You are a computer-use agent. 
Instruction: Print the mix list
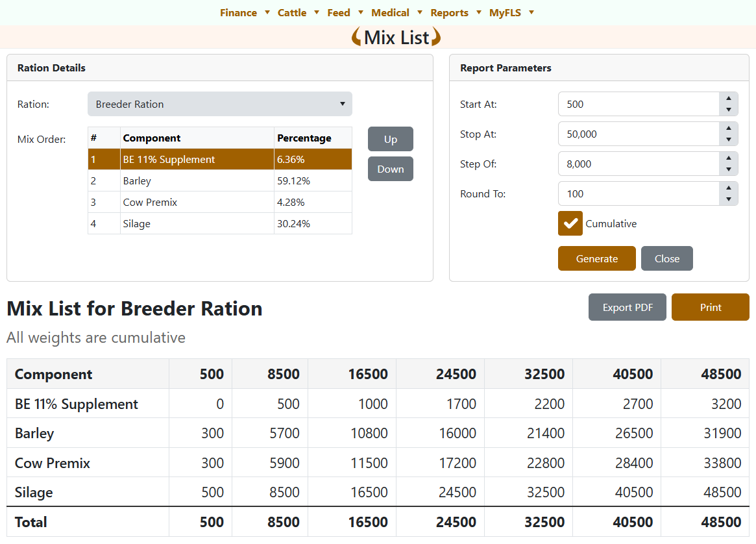tap(710, 307)
